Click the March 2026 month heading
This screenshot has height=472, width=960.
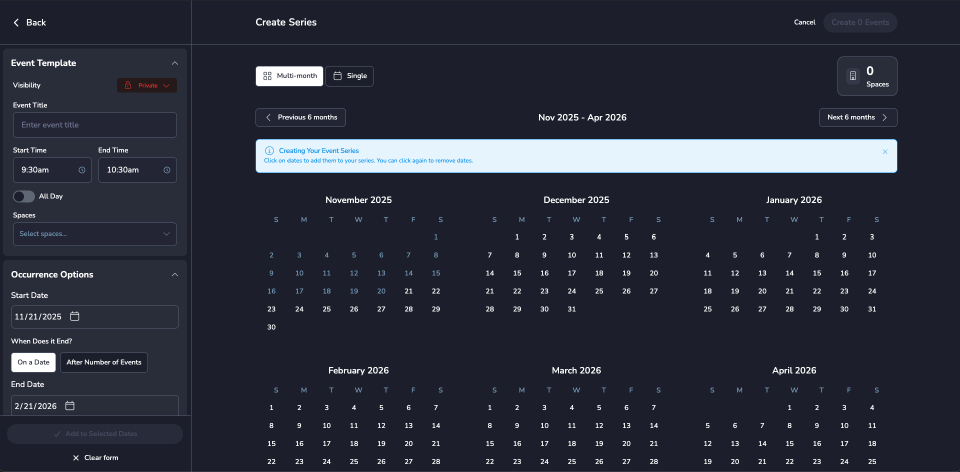(x=576, y=370)
